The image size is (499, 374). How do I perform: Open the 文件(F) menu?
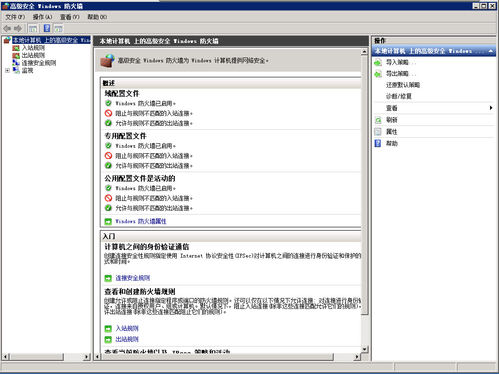tap(15, 17)
